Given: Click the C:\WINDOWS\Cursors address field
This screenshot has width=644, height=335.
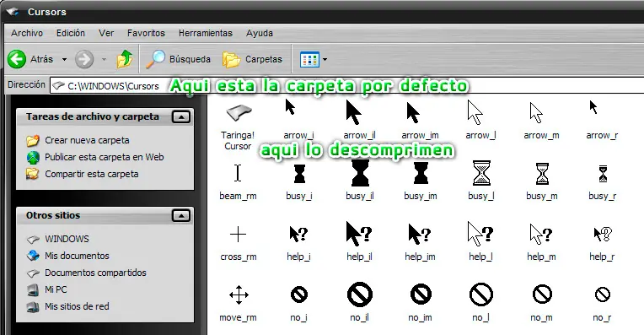Looking at the screenshot, I should pyautogui.click(x=346, y=86).
